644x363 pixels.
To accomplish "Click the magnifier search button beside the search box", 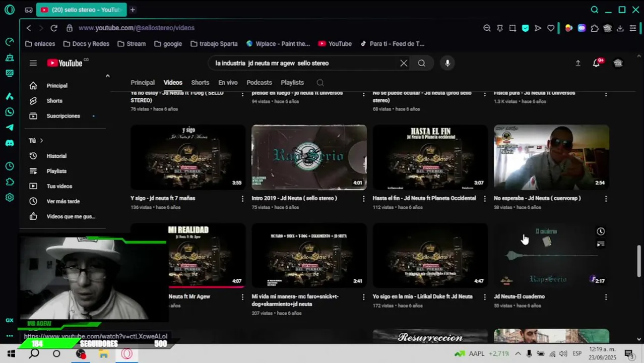I will coord(422,63).
